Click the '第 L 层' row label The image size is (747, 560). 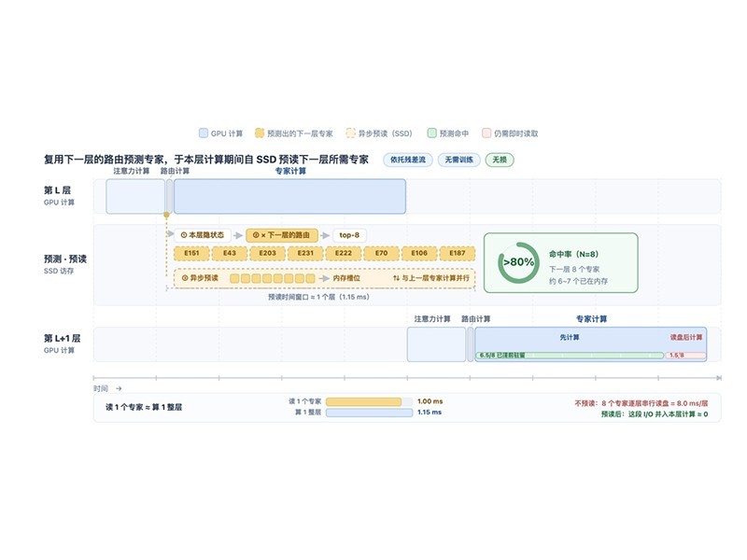coord(57,190)
